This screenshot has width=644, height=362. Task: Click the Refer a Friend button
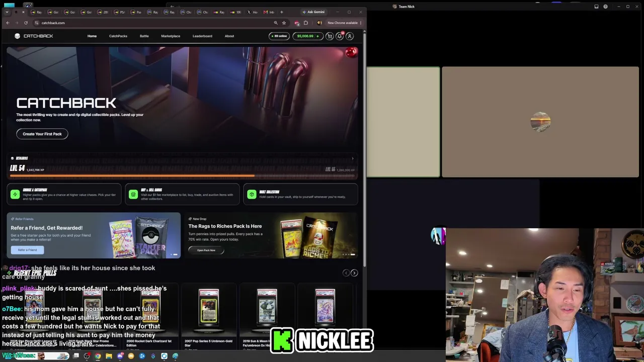[27, 250]
